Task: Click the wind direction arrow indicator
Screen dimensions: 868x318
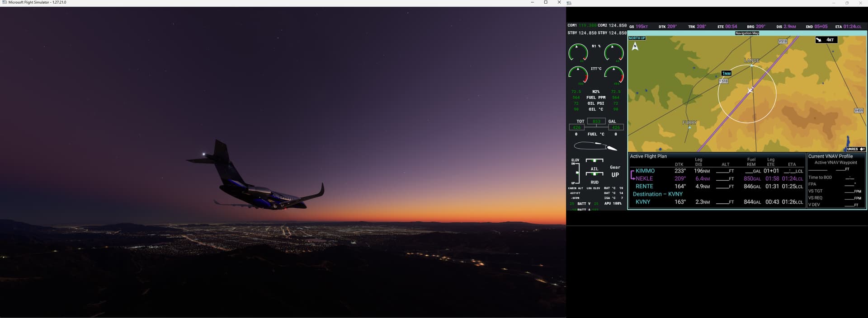Action: click(819, 40)
